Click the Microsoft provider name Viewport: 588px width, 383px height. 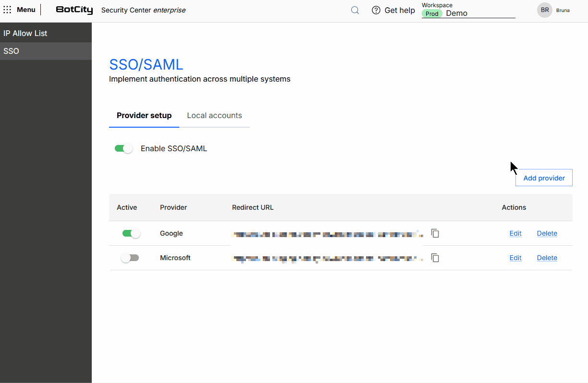pos(175,258)
